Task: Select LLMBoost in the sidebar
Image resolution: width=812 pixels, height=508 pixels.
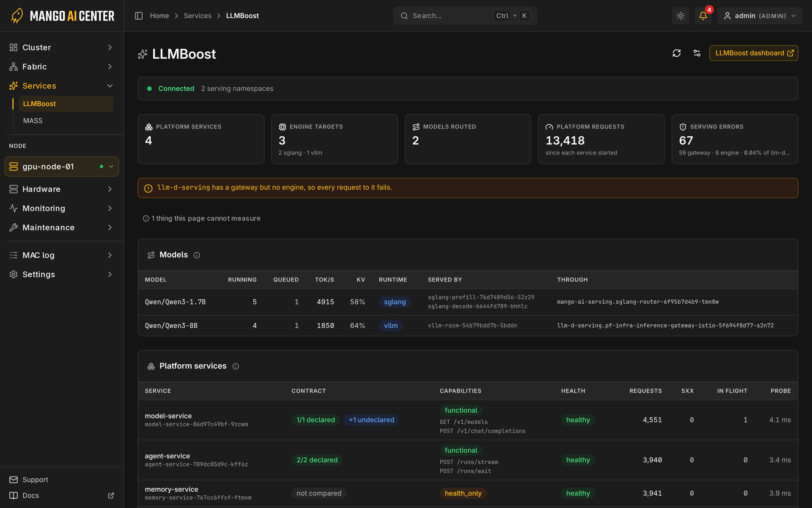Action: [66, 104]
